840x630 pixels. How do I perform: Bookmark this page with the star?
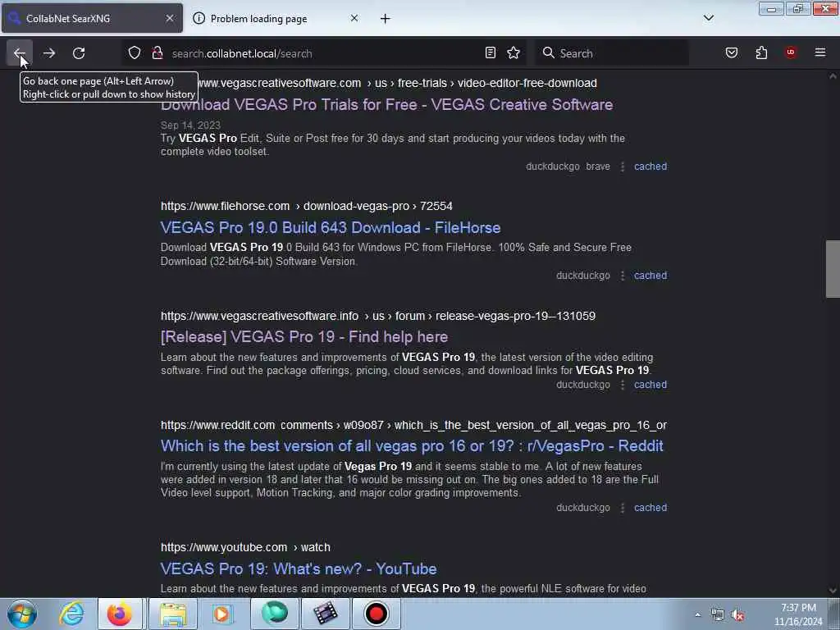click(514, 53)
